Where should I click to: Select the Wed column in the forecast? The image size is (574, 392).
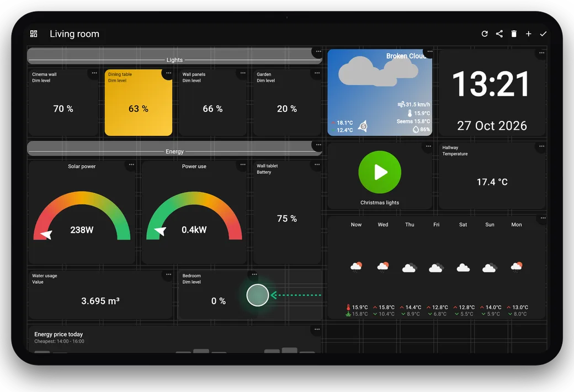383,269
